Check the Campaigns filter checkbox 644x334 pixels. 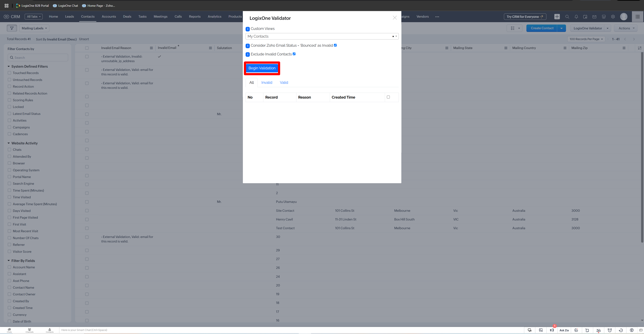(x=9, y=127)
